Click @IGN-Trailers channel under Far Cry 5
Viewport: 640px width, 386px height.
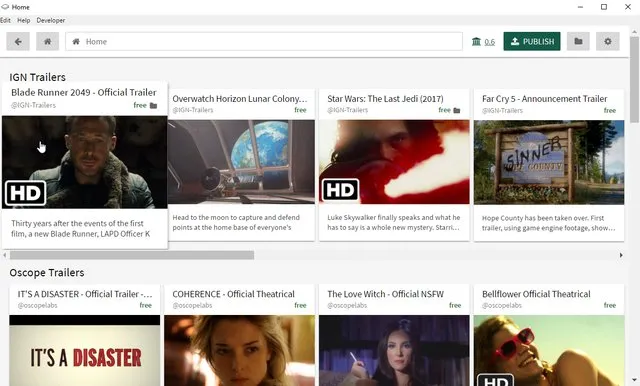pos(502,111)
